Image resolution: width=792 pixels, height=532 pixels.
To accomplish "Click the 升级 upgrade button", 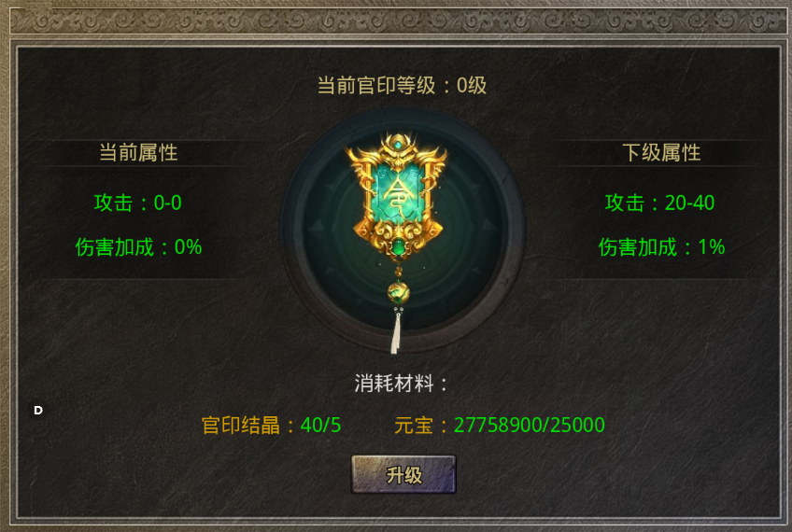I will (x=403, y=474).
